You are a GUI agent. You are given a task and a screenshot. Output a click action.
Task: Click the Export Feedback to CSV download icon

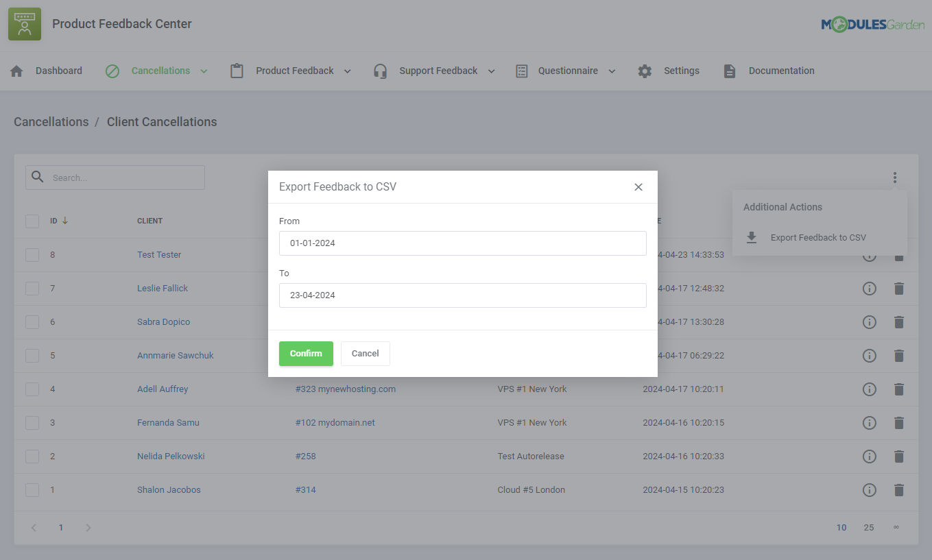[751, 237]
